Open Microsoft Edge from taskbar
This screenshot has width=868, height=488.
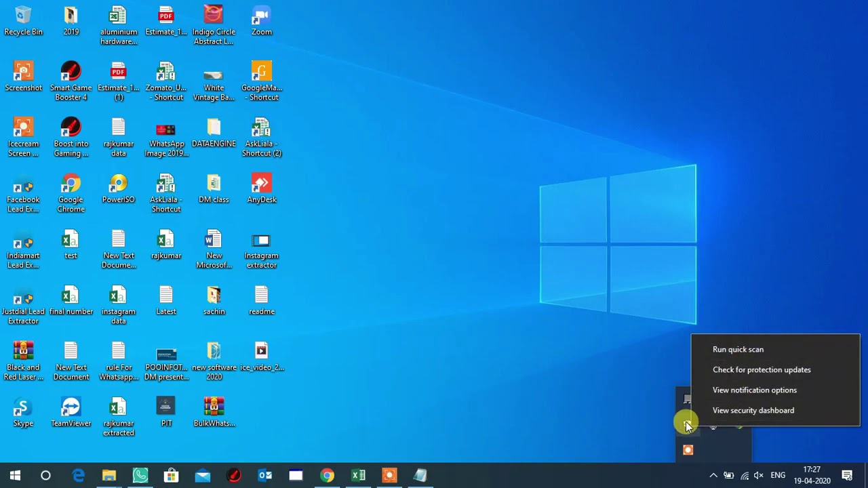(78, 475)
